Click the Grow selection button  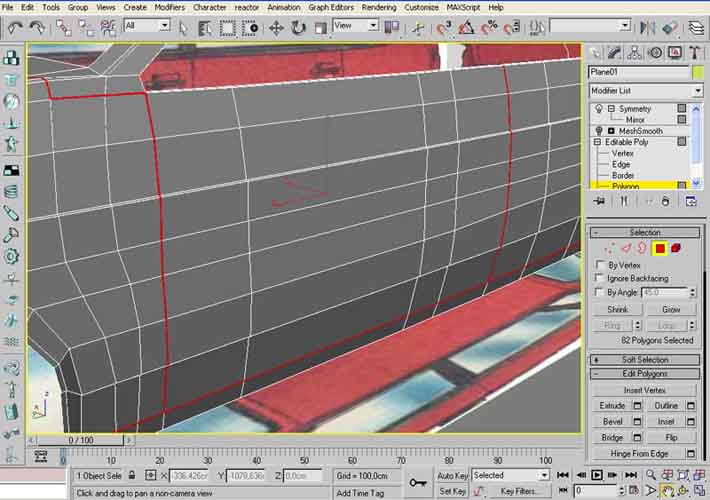pyautogui.click(x=671, y=309)
